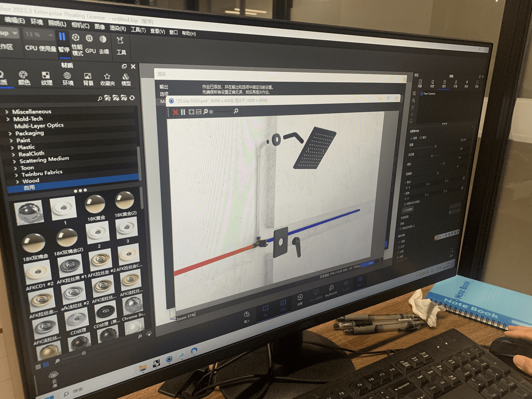Click fit-to-window icon in render window
The height and width of the screenshot is (399, 532).
pyautogui.click(x=191, y=112)
